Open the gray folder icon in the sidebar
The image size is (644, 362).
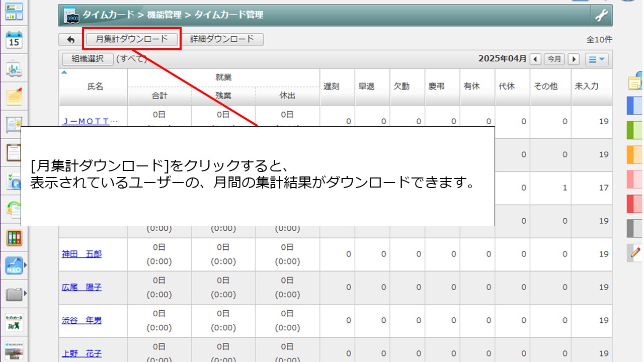tap(14, 294)
